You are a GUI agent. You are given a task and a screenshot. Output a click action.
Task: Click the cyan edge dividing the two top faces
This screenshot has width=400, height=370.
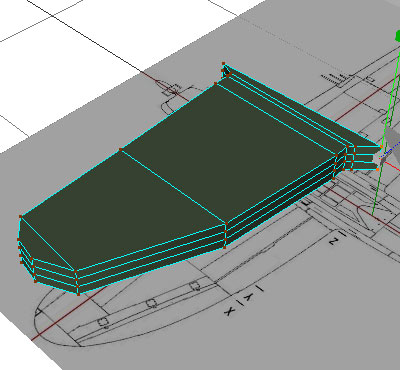173,187
